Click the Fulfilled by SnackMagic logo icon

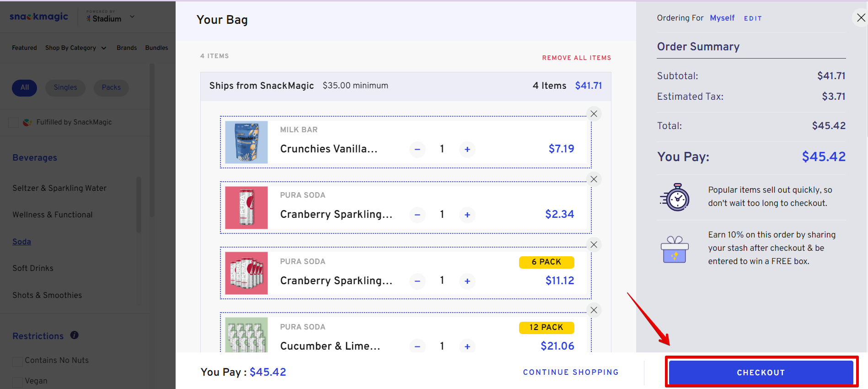click(x=27, y=122)
